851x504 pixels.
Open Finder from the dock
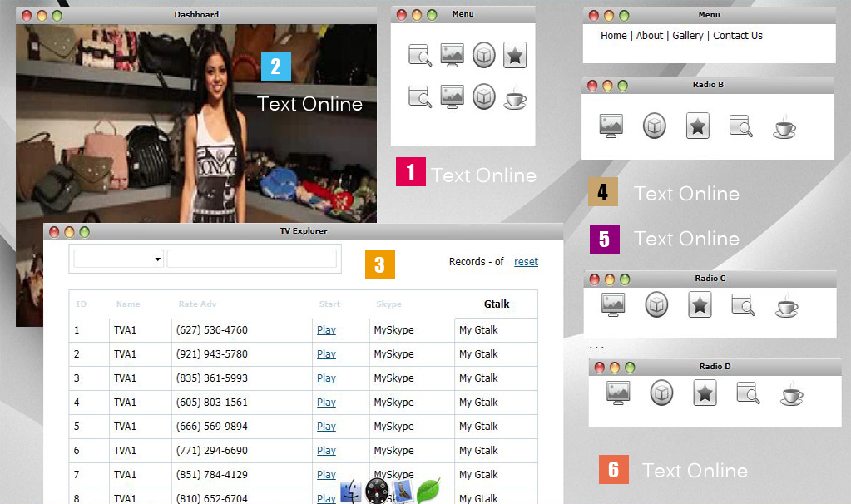pos(350,492)
